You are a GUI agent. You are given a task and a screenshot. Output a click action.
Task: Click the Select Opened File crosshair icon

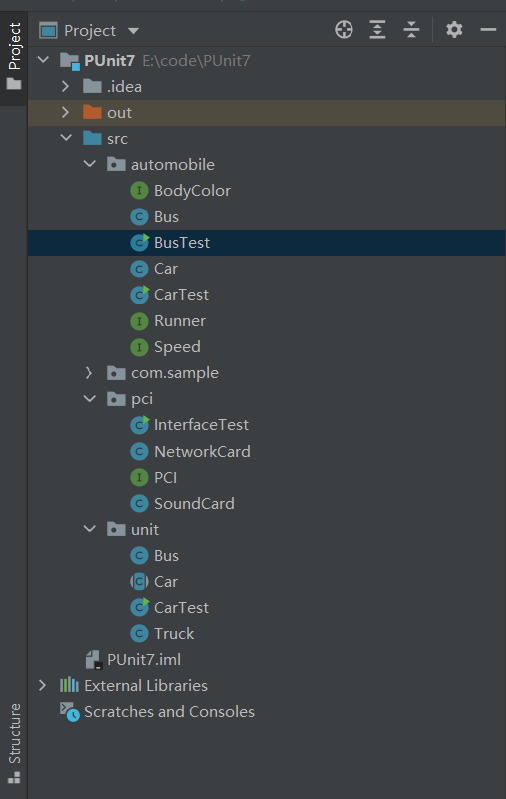click(344, 30)
